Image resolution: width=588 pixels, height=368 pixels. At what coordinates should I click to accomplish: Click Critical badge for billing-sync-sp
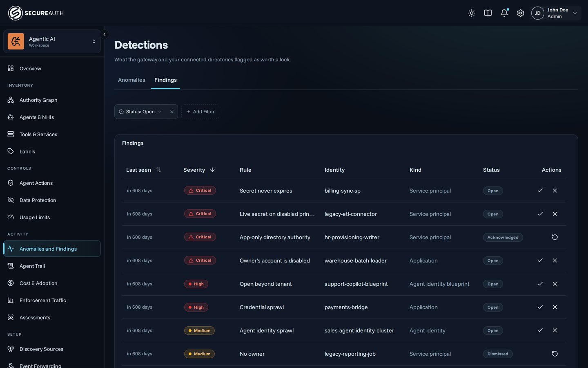point(200,191)
